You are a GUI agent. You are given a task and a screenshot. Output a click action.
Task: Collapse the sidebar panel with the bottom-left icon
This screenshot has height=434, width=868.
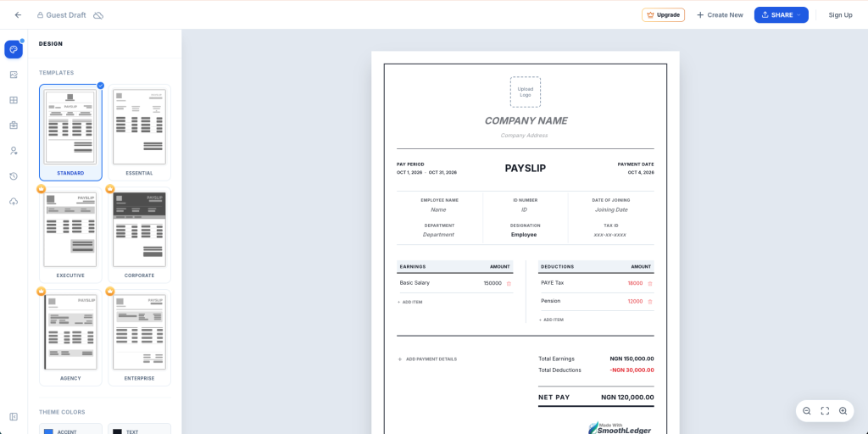click(x=14, y=417)
